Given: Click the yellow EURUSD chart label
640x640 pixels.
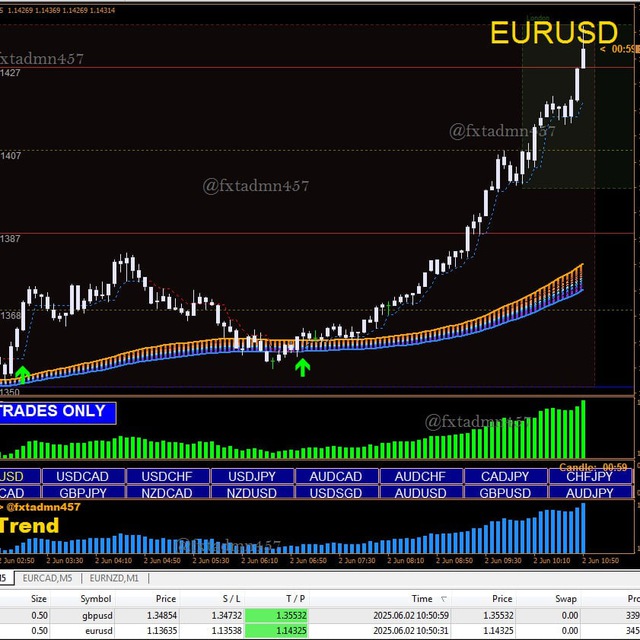Looking at the screenshot, I should 554,33.
